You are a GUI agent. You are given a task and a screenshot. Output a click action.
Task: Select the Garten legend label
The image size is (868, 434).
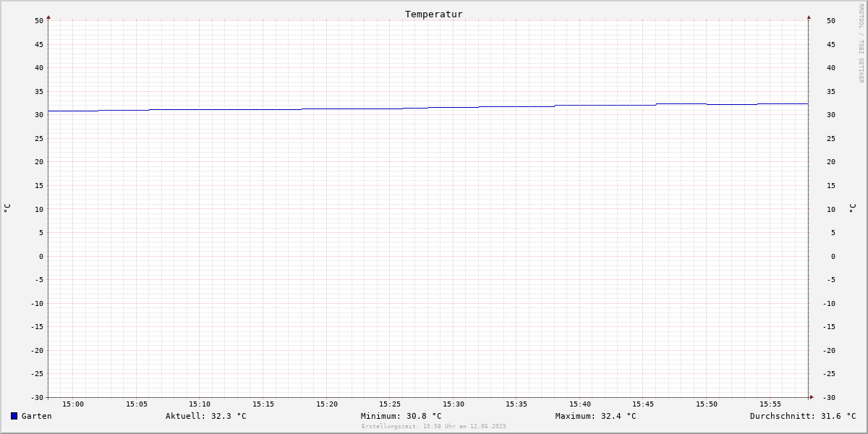[x=37, y=416]
